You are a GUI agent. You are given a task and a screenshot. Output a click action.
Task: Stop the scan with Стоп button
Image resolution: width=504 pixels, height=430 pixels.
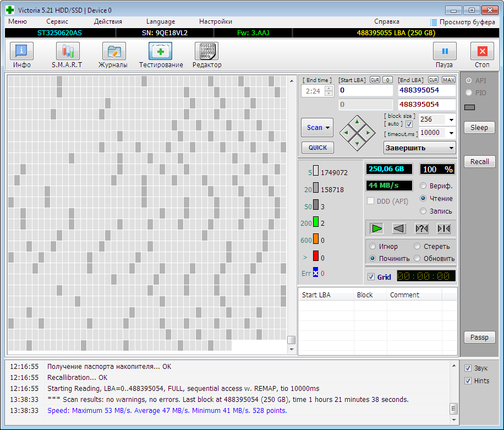coord(482,55)
